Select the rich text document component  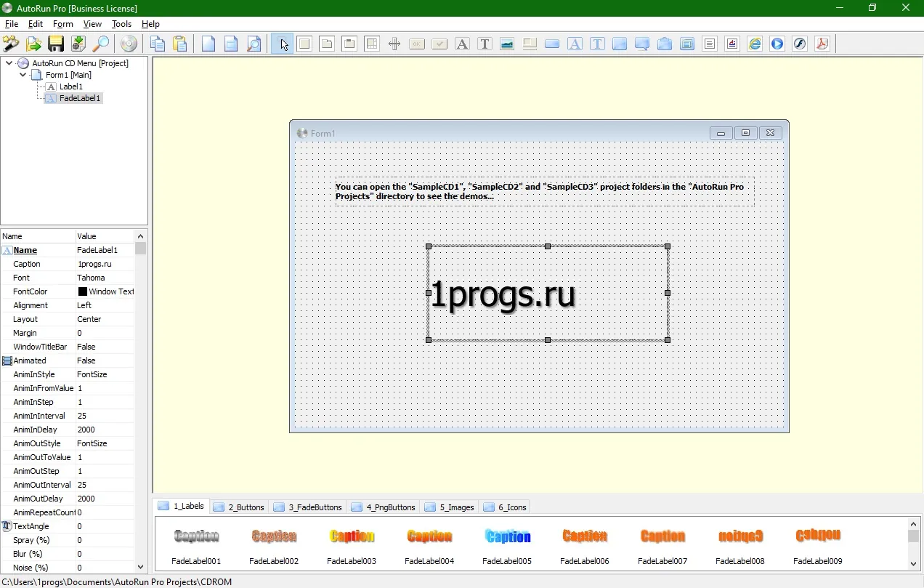coord(732,44)
